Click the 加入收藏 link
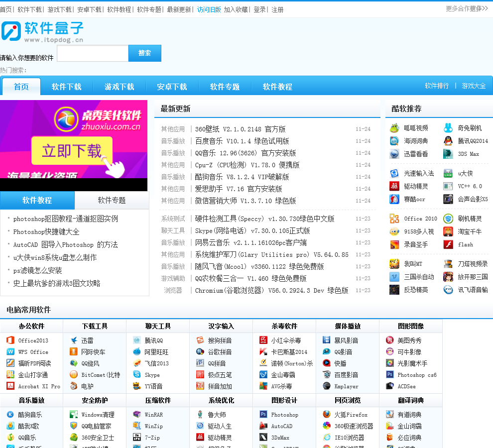Image resolution: width=493 pixels, height=448 pixels. pyautogui.click(x=236, y=10)
